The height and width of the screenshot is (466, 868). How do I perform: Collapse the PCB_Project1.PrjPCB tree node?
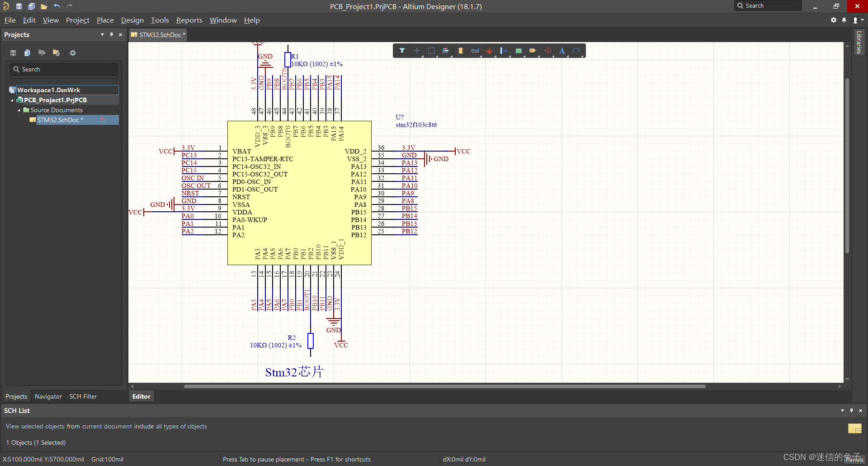tap(12, 100)
